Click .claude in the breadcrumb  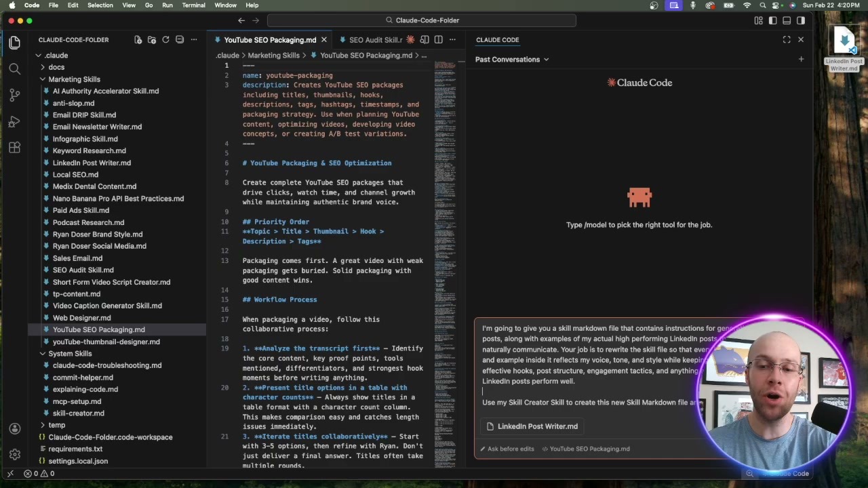tap(227, 56)
